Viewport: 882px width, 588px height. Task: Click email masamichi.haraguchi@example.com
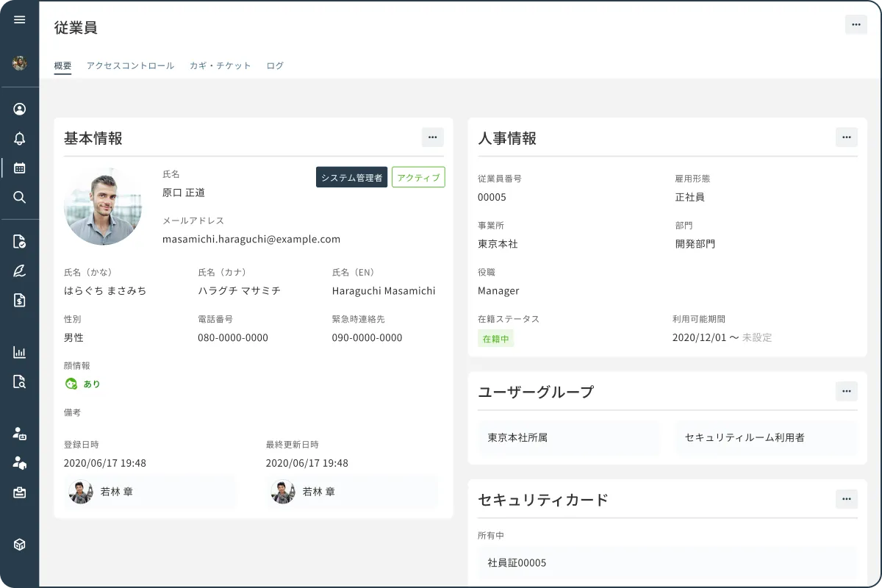click(251, 239)
